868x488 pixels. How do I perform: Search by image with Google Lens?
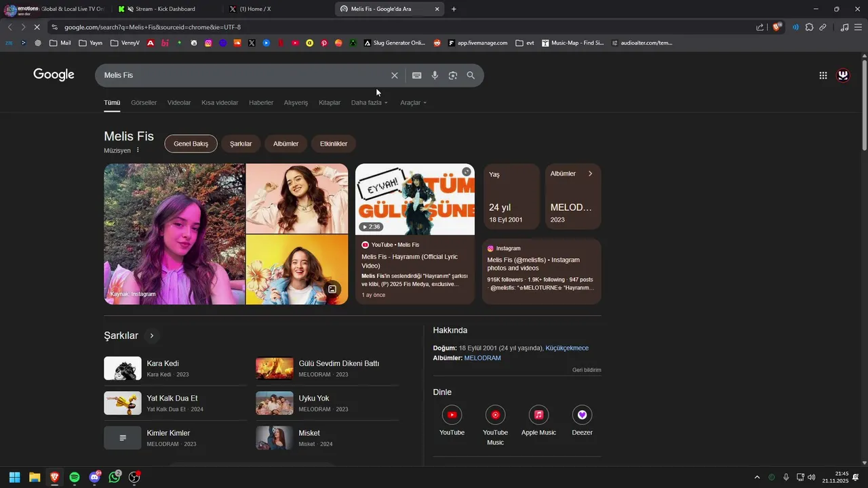pos(453,75)
